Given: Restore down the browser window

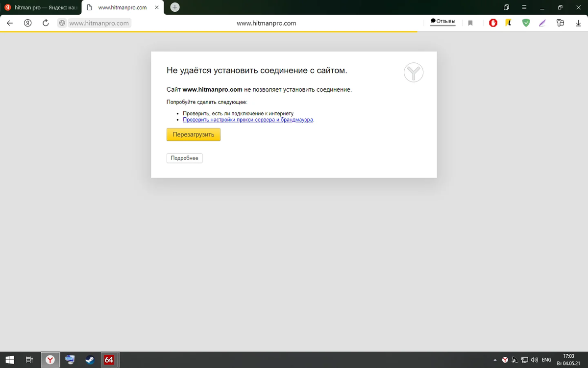Looking at the screenshot, I should tap(560, 7).
